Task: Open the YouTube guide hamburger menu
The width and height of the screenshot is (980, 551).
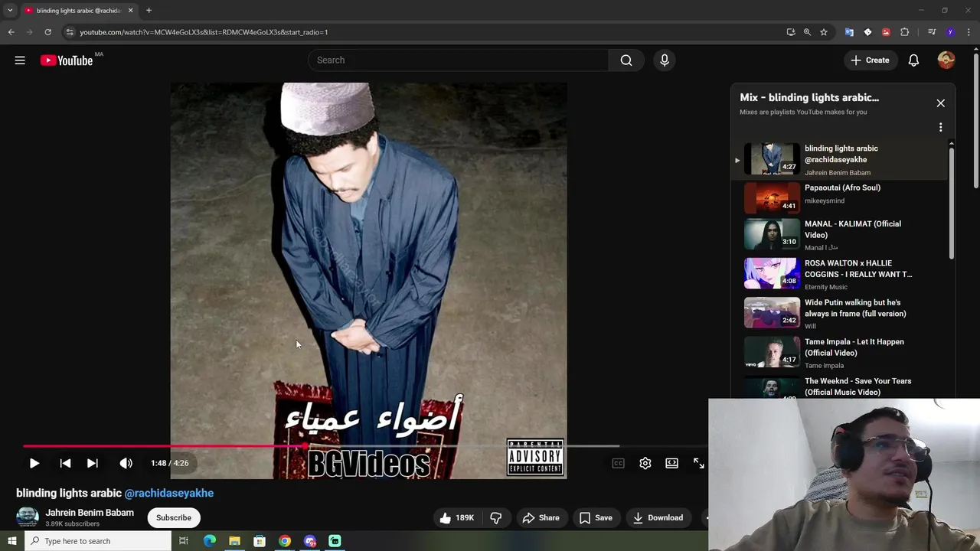Action: (20, 60)
